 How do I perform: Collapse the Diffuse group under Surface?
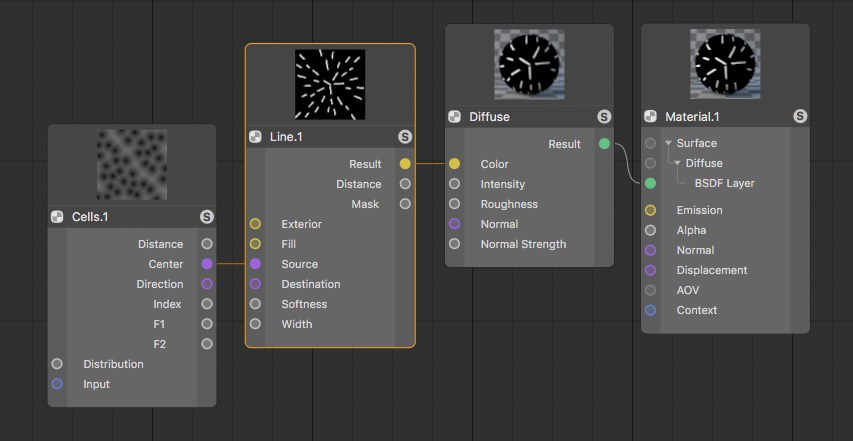point(677,163)
